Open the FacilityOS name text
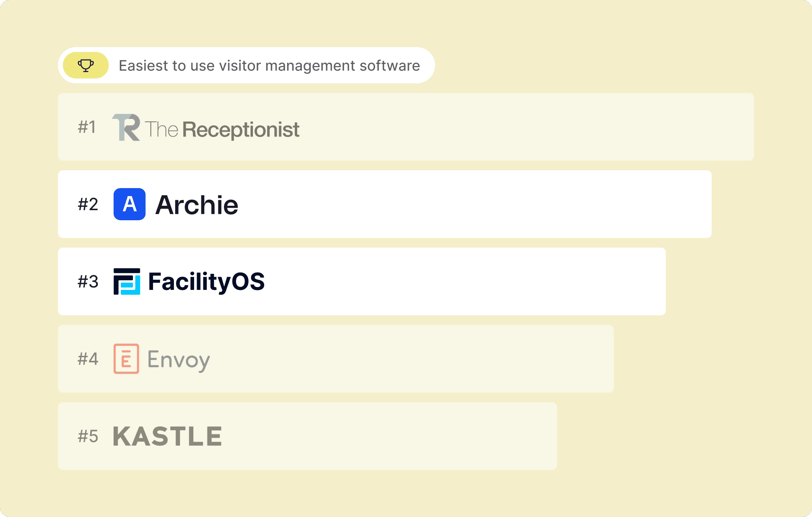Viewport: 812px width, 517px height. 206,281
